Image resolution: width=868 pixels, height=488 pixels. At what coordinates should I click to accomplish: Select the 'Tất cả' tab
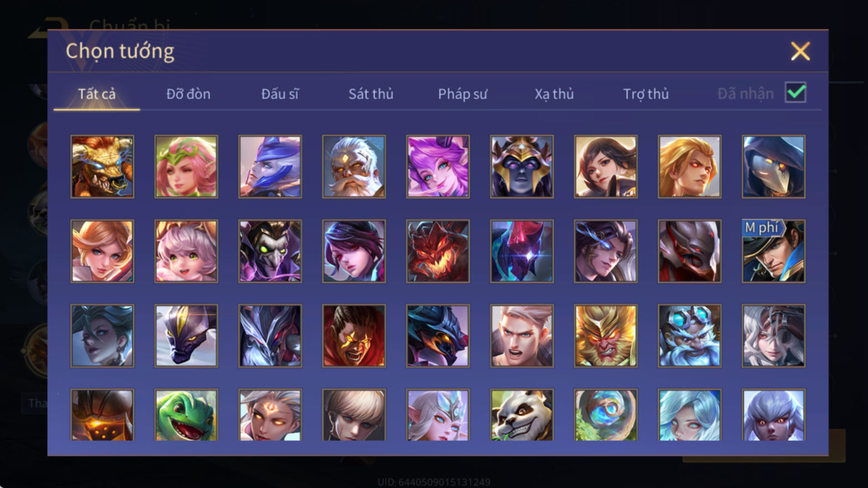coord(97,94)
